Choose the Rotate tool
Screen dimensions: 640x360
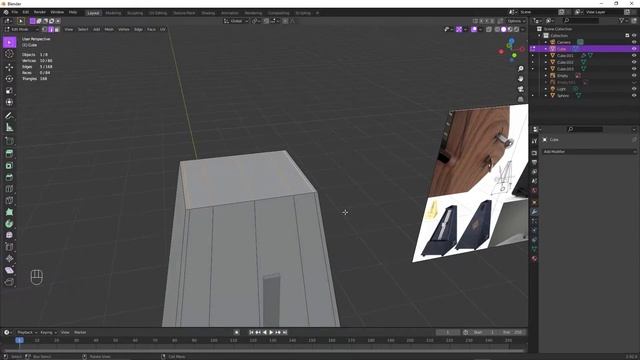click(9, 79)
